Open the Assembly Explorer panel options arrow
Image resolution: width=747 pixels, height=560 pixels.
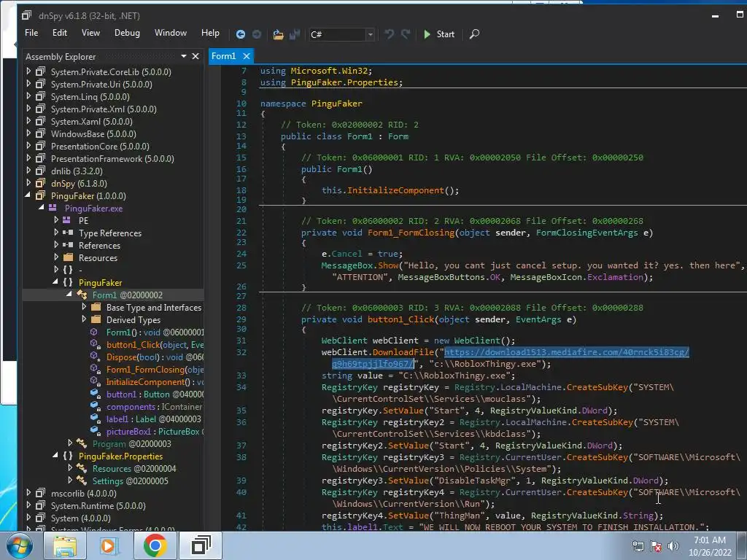click(x=183, y=56)
